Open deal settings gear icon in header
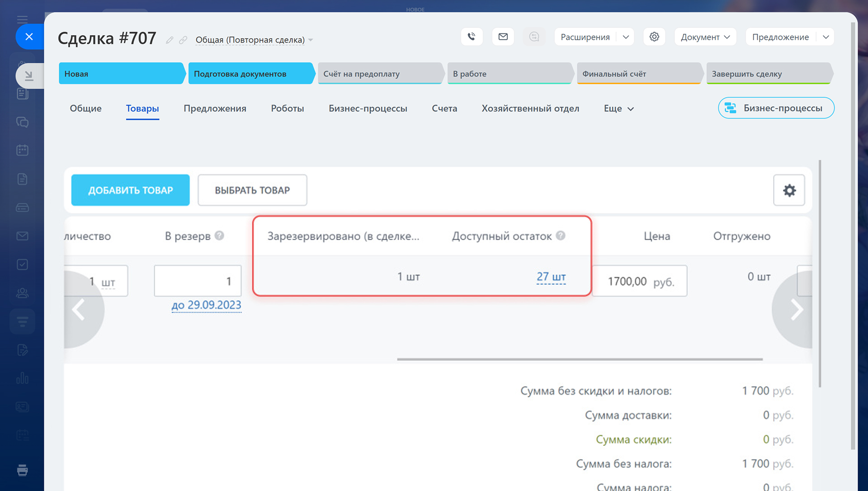The image size is (868, 491). [654, 37]
